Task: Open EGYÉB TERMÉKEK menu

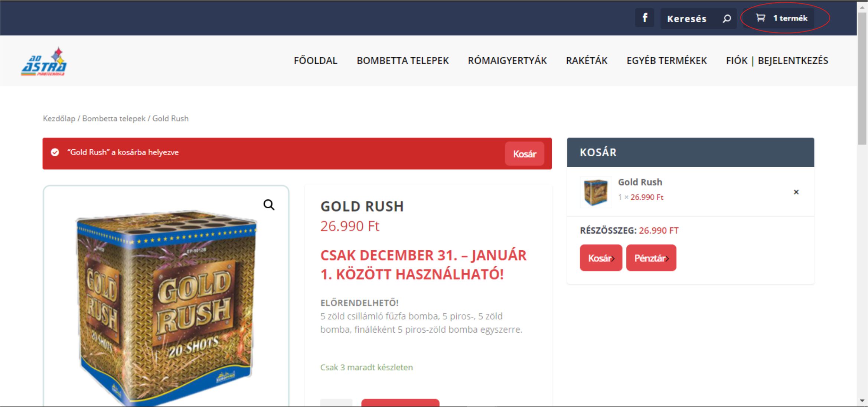Action: pos(667,61)
